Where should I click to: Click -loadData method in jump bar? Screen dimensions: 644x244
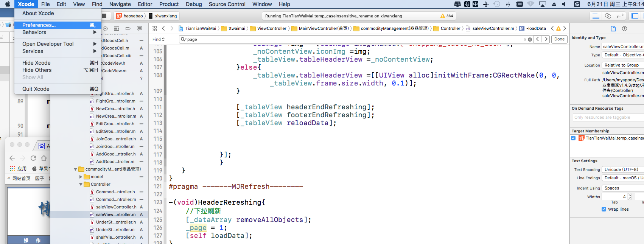(533, 28)
